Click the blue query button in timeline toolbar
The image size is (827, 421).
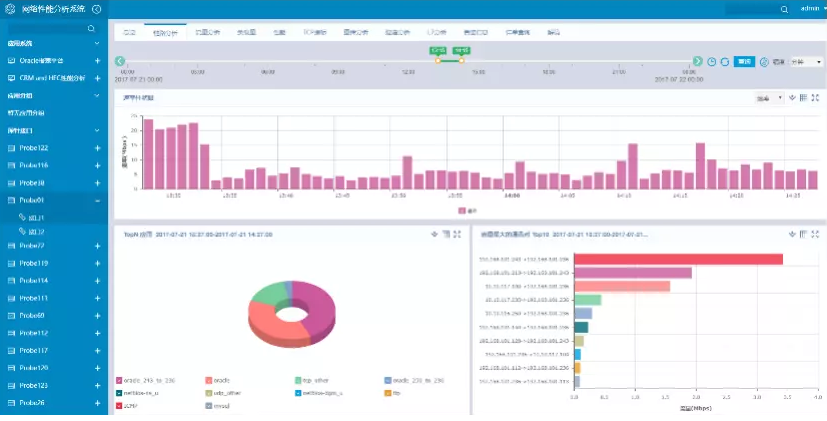(x=745, y=62)
